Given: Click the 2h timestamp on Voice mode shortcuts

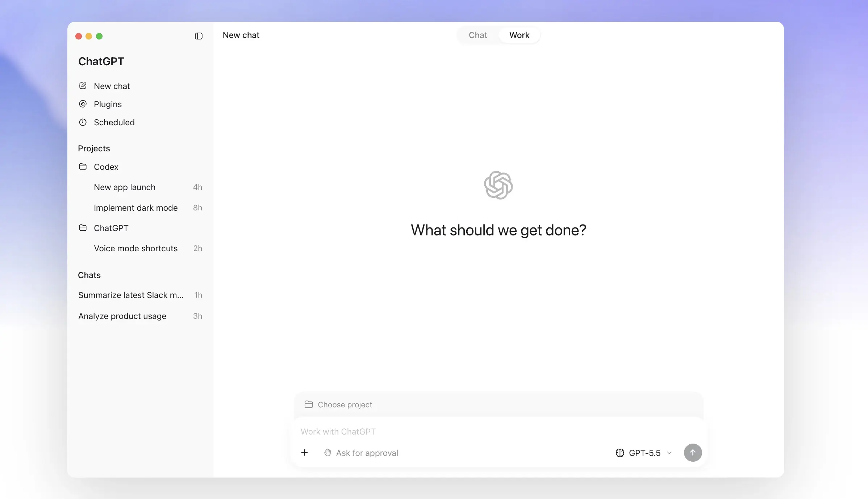Looking at the screenshot, I should 197,248.
